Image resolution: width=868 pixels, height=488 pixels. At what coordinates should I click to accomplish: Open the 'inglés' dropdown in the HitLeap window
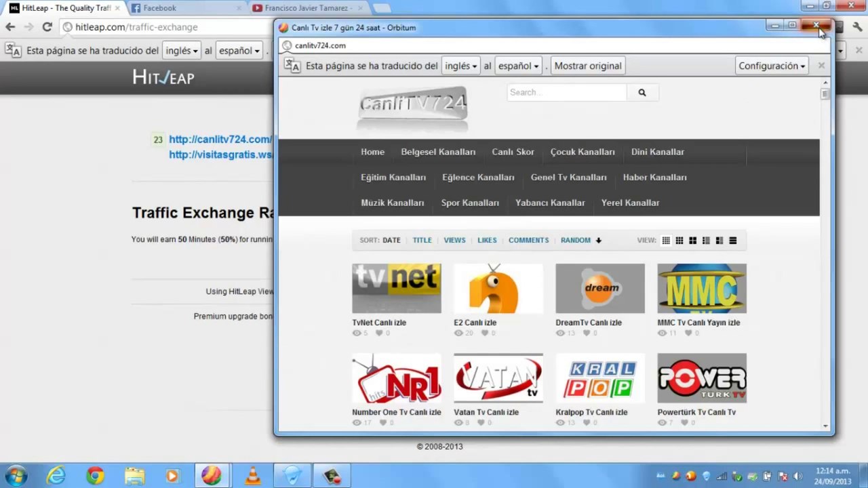[182, 51]
